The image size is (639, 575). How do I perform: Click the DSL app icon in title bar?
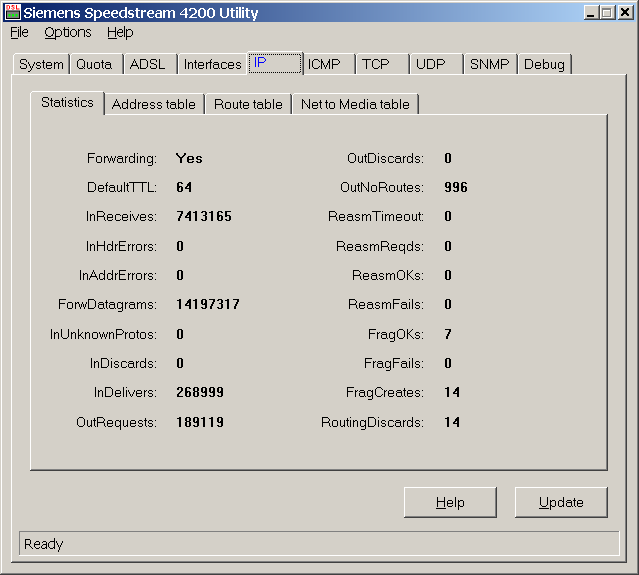point(12,12)
